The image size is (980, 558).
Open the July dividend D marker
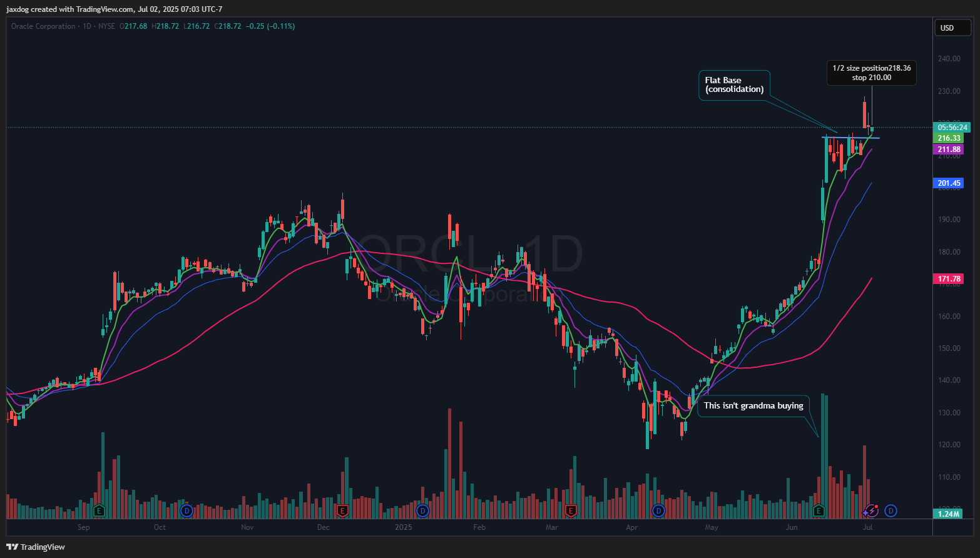(891, 511)
